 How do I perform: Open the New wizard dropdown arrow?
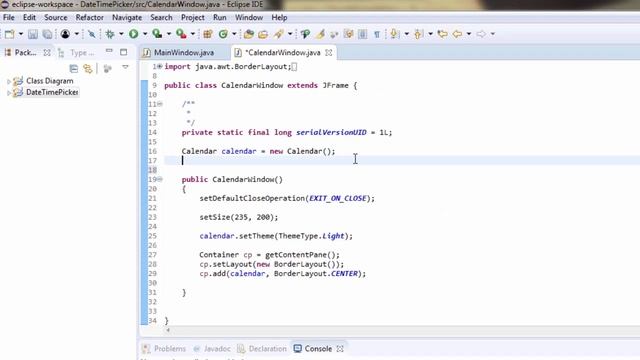21,34
